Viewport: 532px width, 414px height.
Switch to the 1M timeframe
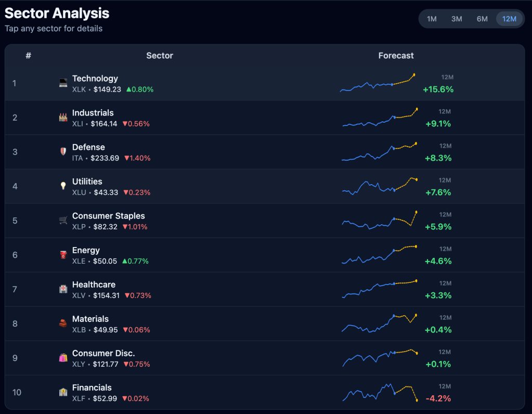click(432, 19)
